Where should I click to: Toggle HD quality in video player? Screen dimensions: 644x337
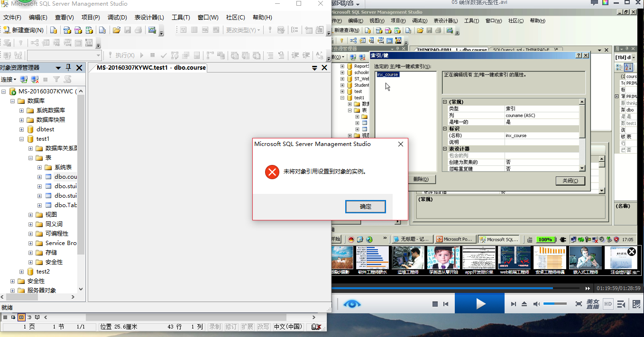click(x=608, y=304)
